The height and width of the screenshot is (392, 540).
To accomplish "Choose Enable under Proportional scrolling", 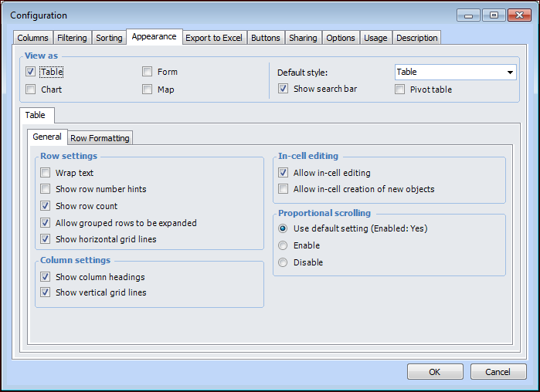I will 284,245.
